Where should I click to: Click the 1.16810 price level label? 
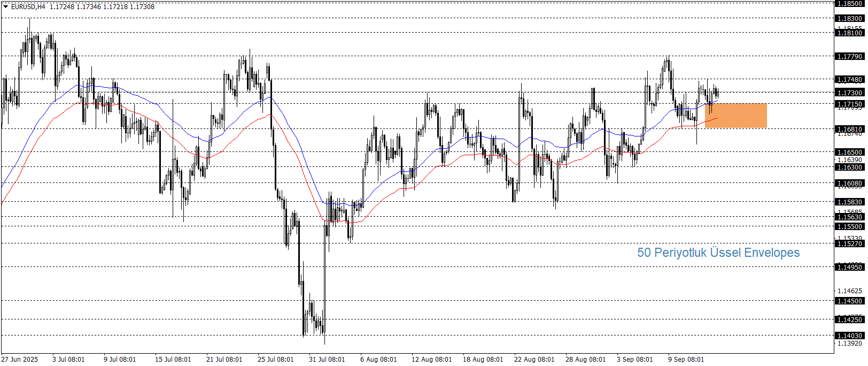point(850,129)
